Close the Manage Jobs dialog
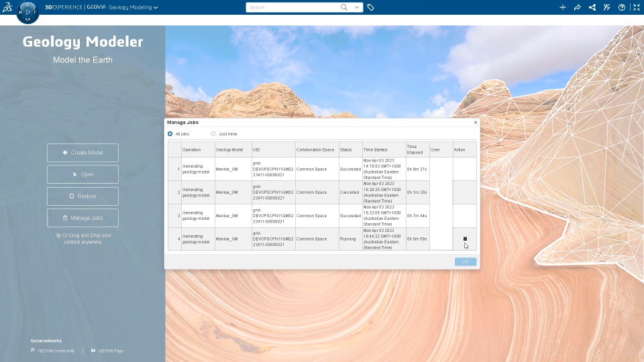644x362 pixels. (476, 122)
